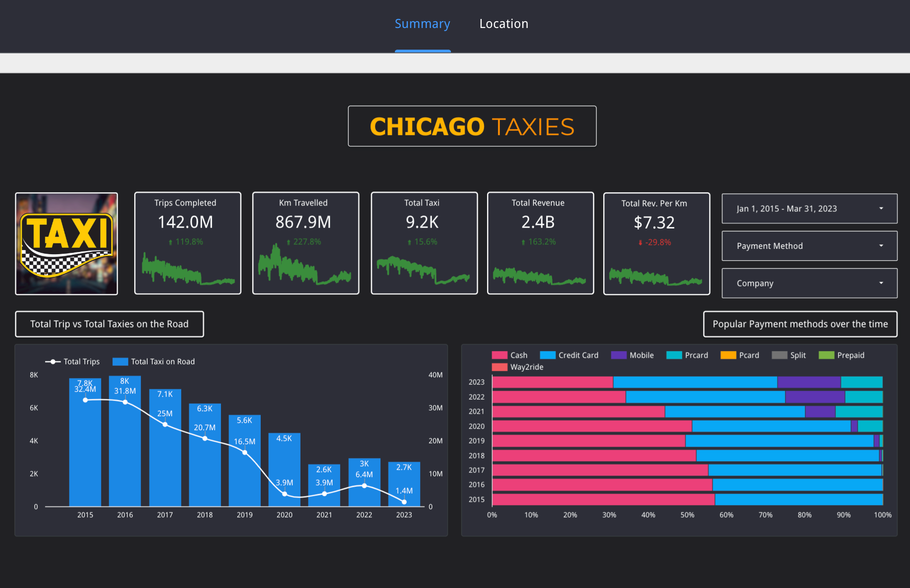Click the Trips Completed 142.0M value
Viewport: 910px width, 588px height.
pos(185,222)
